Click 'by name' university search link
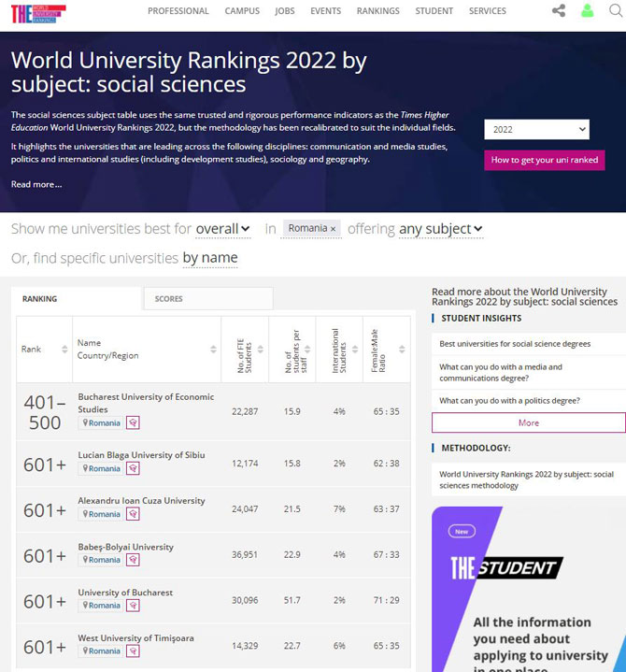 (210, 258)
